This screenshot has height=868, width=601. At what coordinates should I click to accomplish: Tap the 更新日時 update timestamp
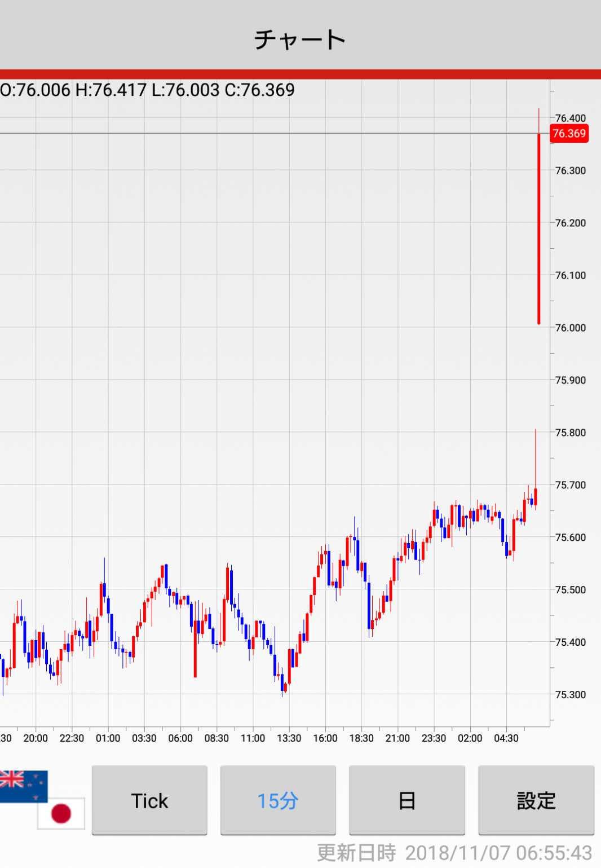[454, 852]
